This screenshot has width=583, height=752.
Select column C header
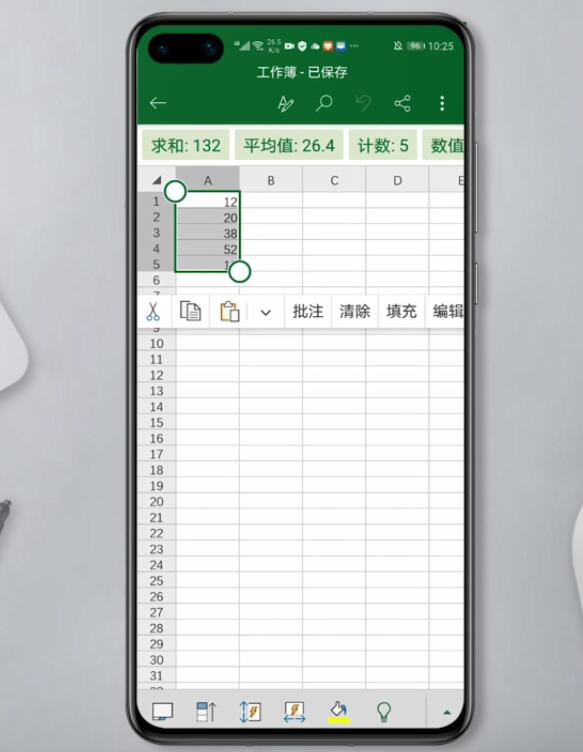point(334,180)
